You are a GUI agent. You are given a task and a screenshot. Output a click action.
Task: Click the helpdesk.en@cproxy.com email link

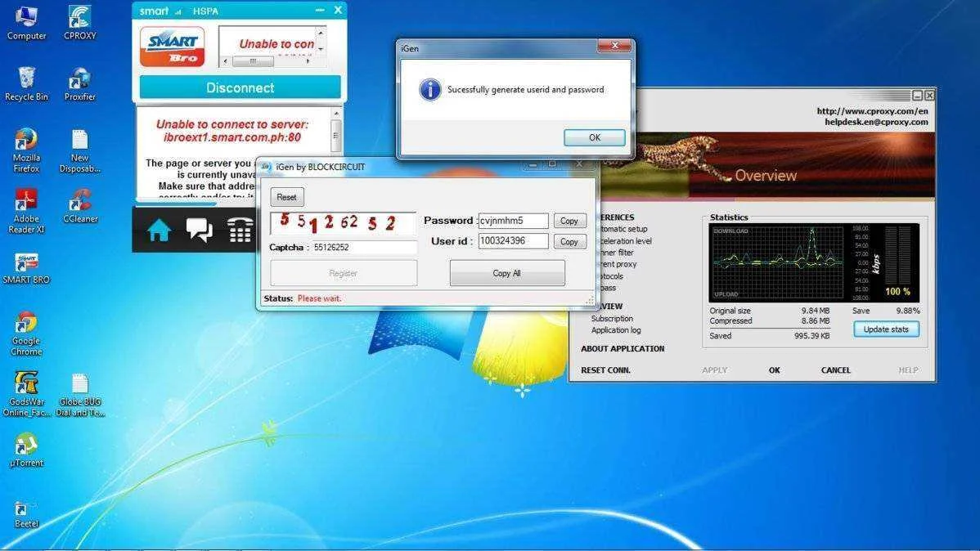click(x=876, y=122)
